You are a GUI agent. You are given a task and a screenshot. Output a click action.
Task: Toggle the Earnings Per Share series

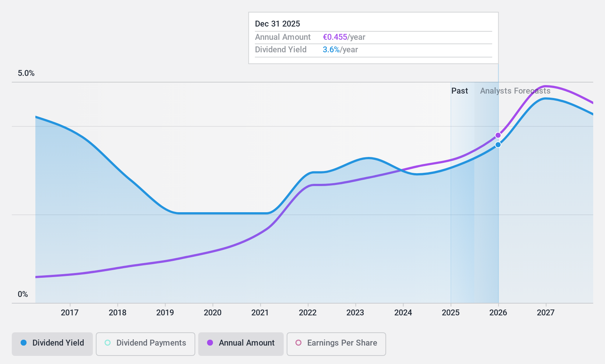[x=336, y=344]
